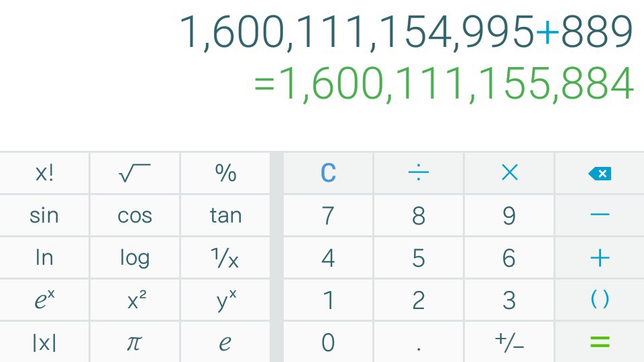
Task: Tap the digit 7 key
Action: pos(328,215)
